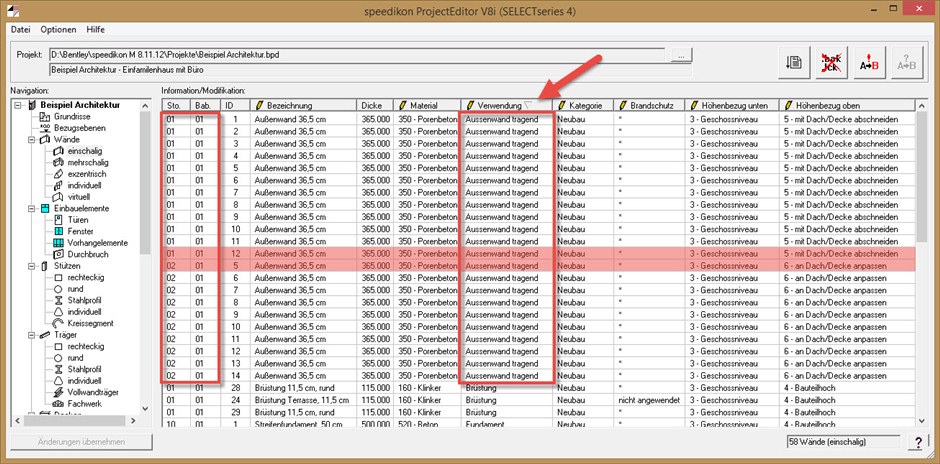The height and width of the screenshot is (464, 940).
Task: Click highlighted row with Sto. 01, ID 12
Action: tap(538, 254)
